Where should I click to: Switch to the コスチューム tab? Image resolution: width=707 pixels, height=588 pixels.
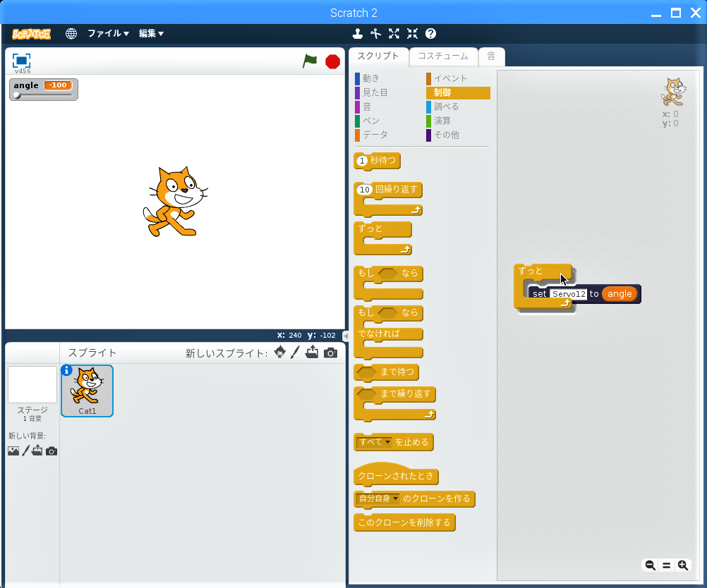(443, 56)
